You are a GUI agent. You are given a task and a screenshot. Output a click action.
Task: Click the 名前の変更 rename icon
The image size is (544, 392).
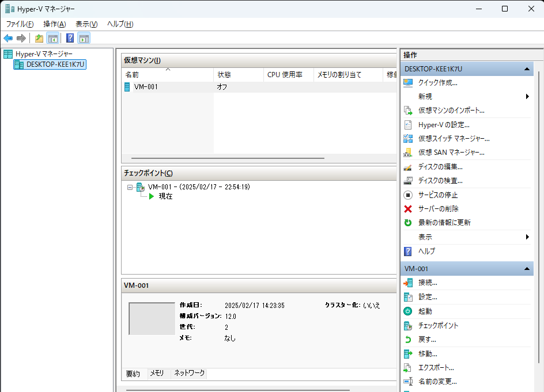click(408, 382)
